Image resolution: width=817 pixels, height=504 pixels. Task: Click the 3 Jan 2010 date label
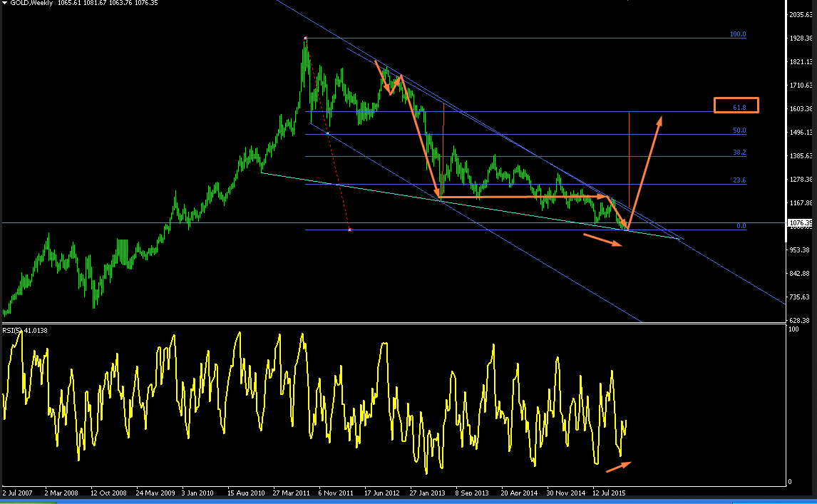(x=197, y=493)
